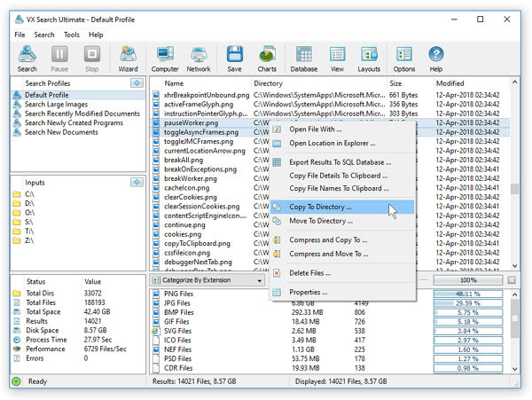Select the xhrBreakpointUnbound.png file row
Screen dimensions: 532x400
[330, 95]
